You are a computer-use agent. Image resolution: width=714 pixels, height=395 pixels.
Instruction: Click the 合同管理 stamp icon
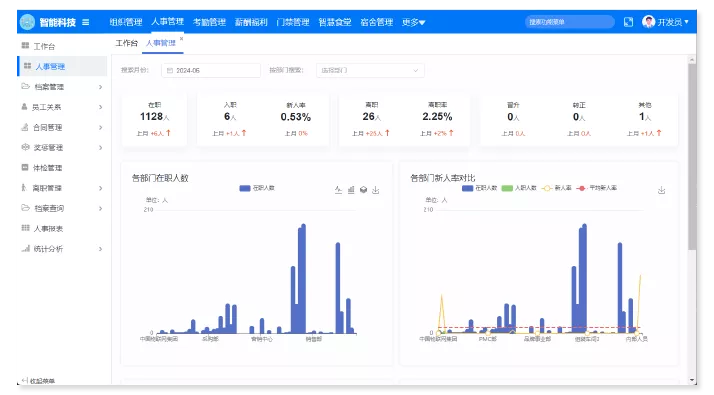pos(25,127)
